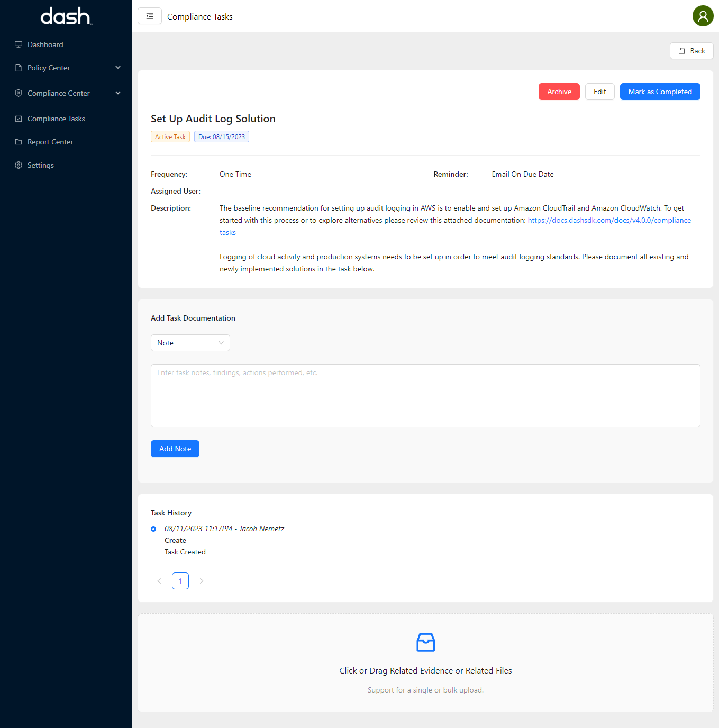
Task: Select the Report Center sidebar icon
Action: (x=19, y=142)
